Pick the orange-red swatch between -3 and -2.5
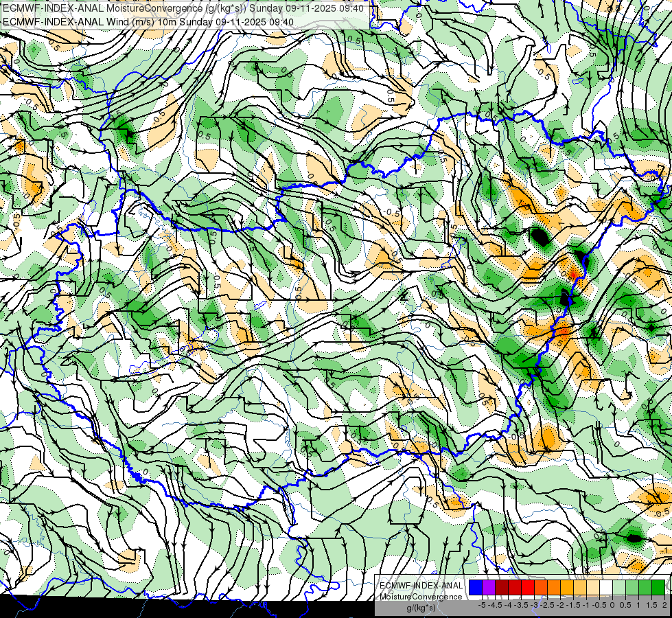This screenshot has height=618, width=672. [541, 587]
